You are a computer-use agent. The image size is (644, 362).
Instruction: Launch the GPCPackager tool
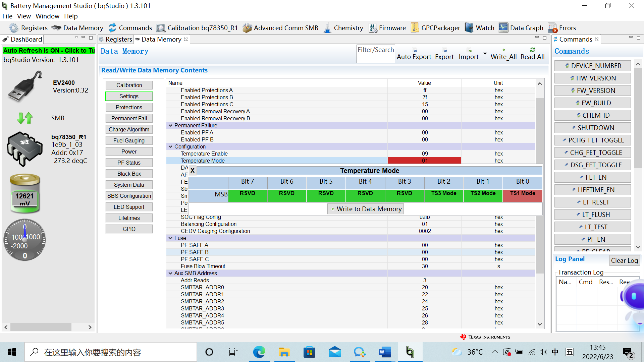click(415, 28)
